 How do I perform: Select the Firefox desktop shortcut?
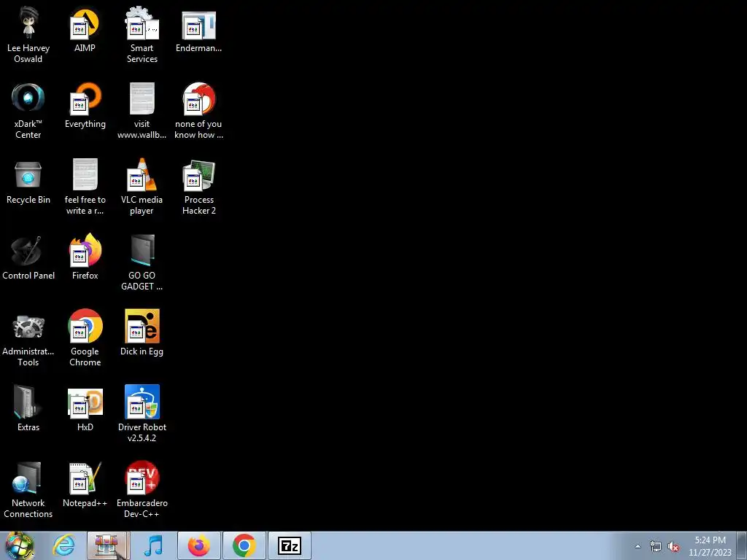[x=85, y=257]
